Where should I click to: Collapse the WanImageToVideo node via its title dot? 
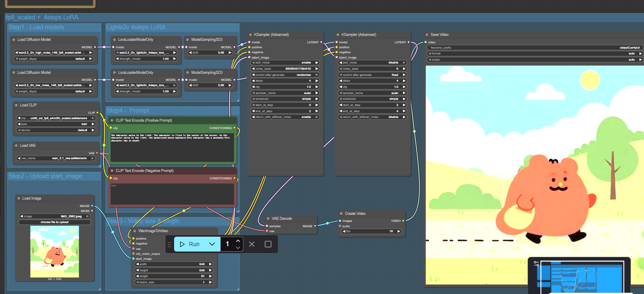point(134,231)
